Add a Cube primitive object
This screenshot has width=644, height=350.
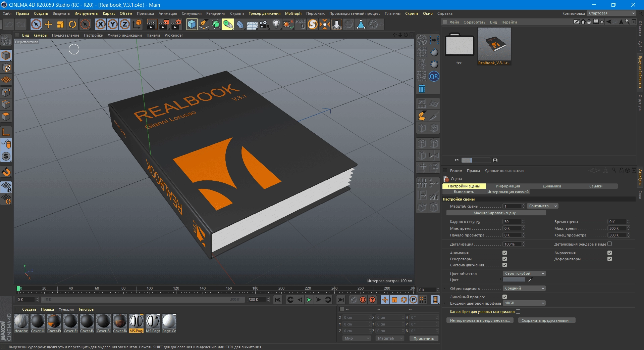click(x=192, y=24)
